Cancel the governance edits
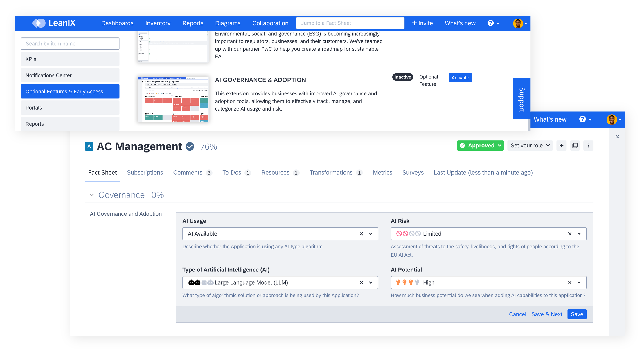The width and height of the screenshot is (644, 355). click(x=517, y=314)
